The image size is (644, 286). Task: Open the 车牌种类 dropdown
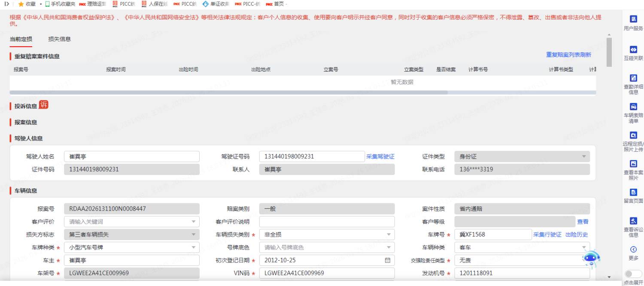pyautogui.click(x=131, y=247)
